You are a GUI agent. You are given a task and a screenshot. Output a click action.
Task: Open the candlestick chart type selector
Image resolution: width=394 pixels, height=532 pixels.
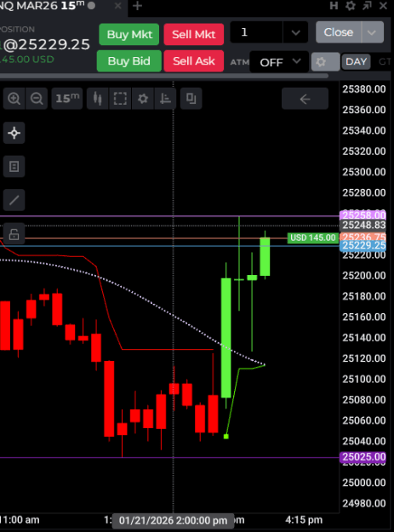tap(98, 99)
